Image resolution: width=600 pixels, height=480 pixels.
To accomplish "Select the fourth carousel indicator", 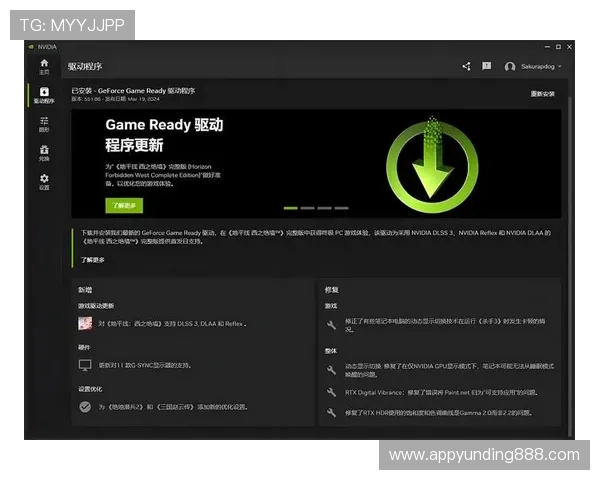I will coord(341,208).
